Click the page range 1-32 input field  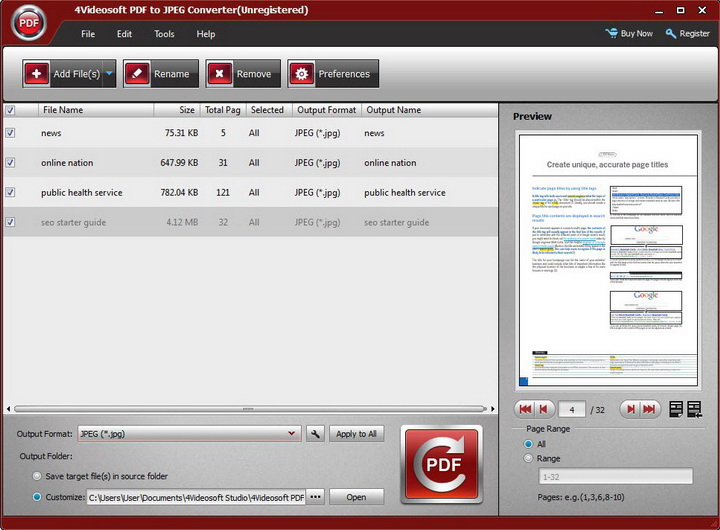pyautogui.click(x=615, y=477)
